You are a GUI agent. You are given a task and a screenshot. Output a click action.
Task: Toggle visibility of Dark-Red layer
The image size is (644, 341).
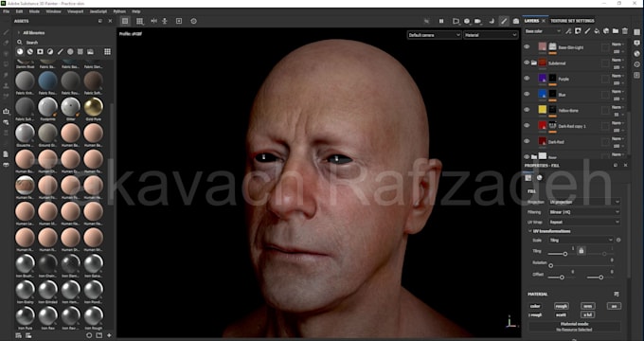click(x=527, y=141)
